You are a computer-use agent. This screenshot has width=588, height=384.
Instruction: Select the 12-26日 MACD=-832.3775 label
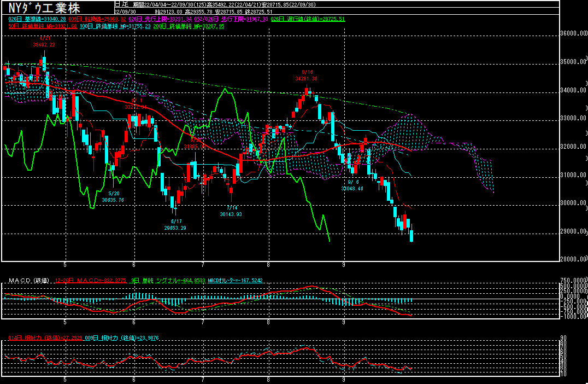(91, 281)
